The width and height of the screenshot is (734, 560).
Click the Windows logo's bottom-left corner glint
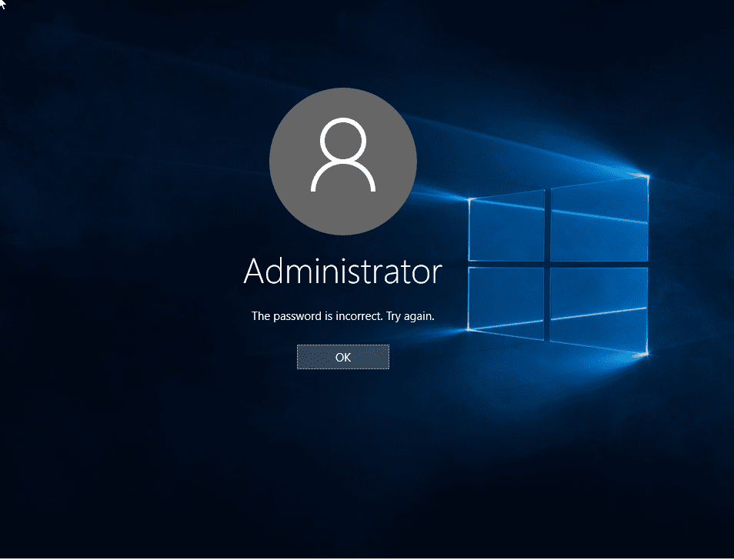(469, 330)
